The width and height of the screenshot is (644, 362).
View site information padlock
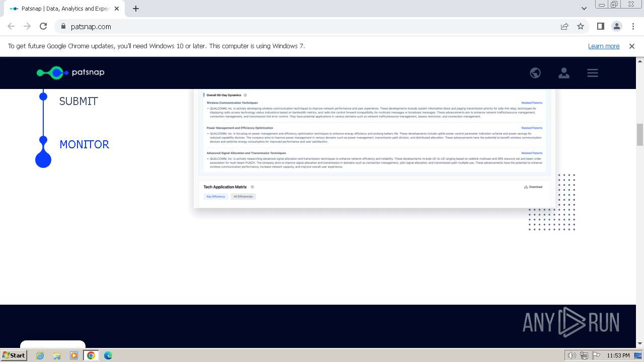click(63, 26)
